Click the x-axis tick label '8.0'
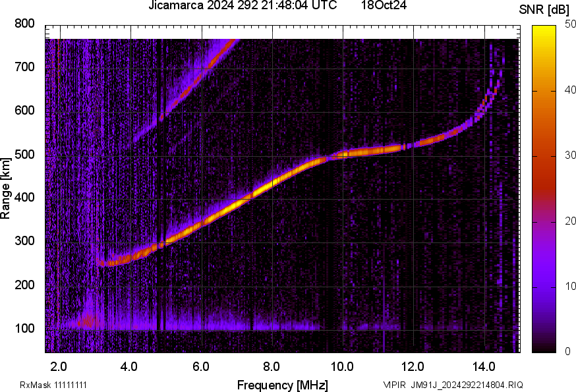 (x=271, y=366)
